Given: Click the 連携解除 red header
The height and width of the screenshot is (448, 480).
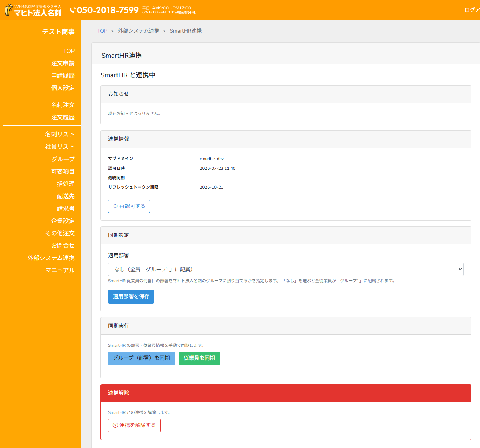Looking at the screenshot, I should tap(286, 393).
